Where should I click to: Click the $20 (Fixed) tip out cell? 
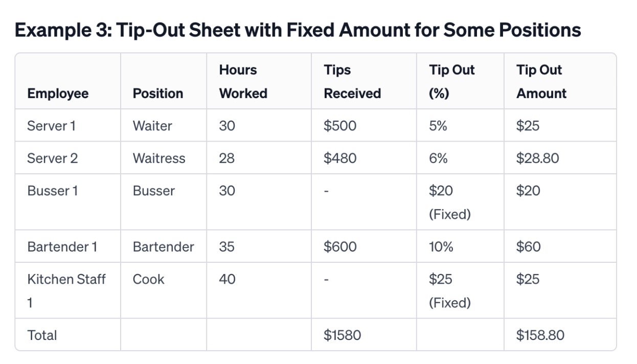coord(450,202)
